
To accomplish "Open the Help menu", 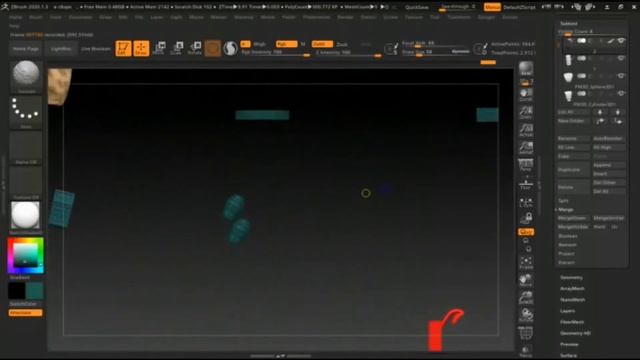I will click(x=14, y=26).
